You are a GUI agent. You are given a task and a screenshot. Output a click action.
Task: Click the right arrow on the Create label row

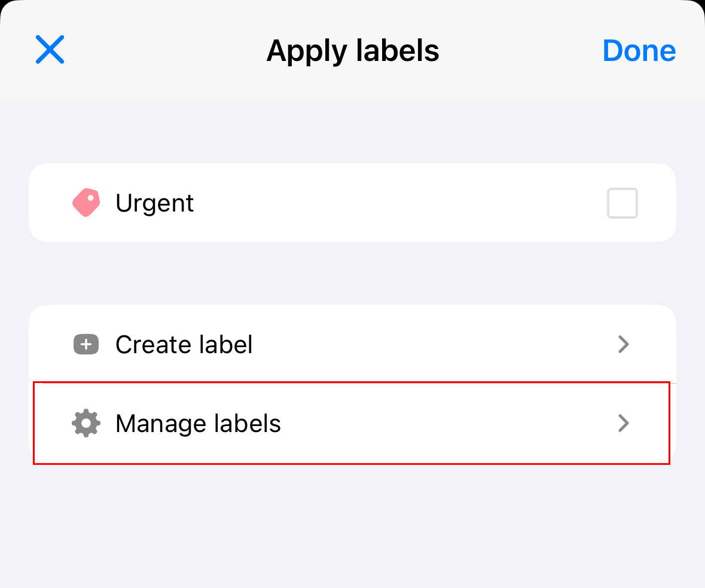click(x=624, y=344)
